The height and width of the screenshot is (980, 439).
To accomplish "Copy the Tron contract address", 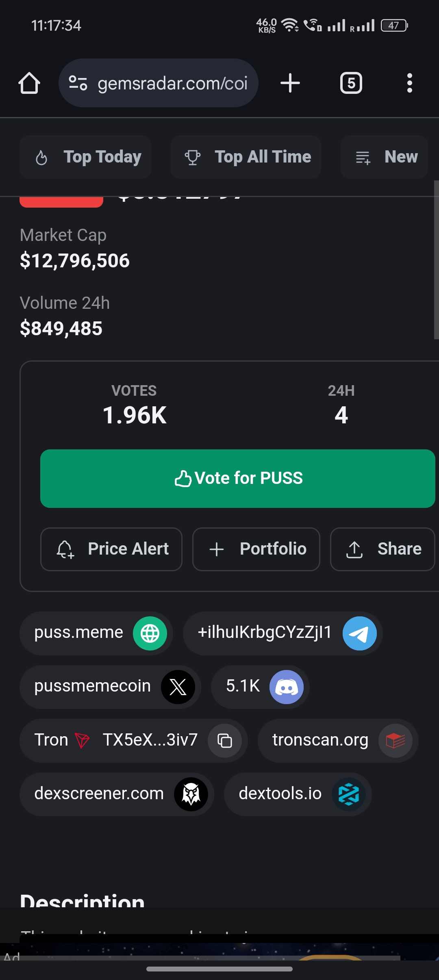I will click(225, 741).
